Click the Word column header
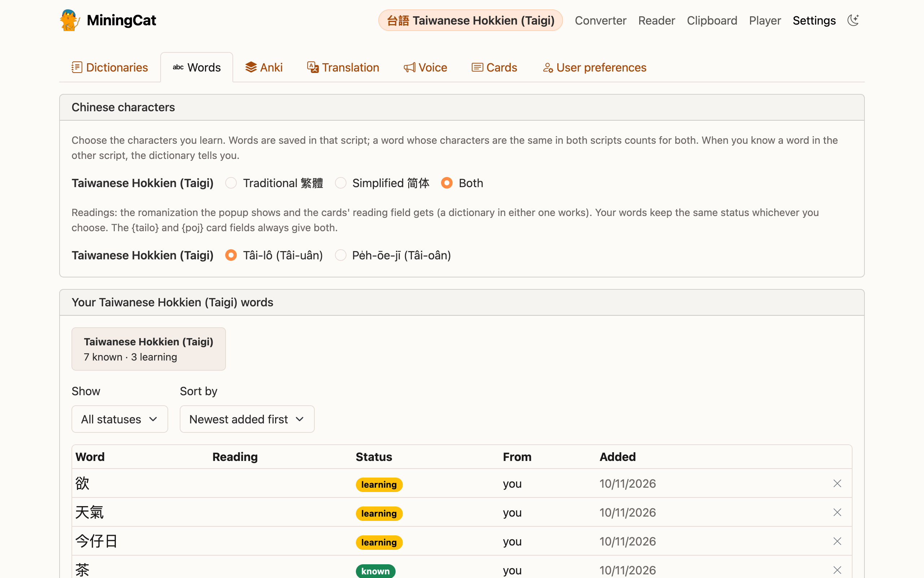 pos(90,457)
